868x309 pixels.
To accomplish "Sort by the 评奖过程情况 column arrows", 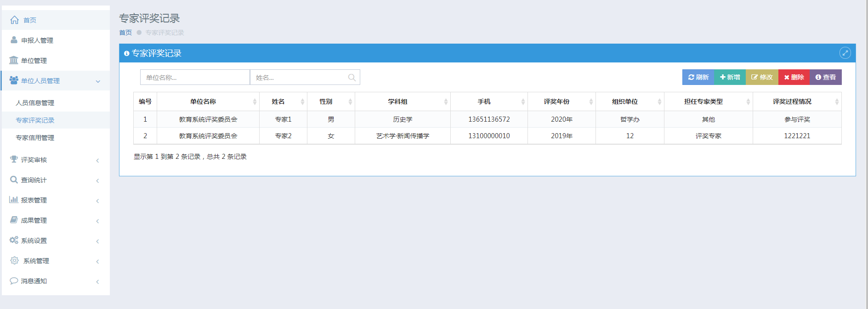I will (837, 101).
